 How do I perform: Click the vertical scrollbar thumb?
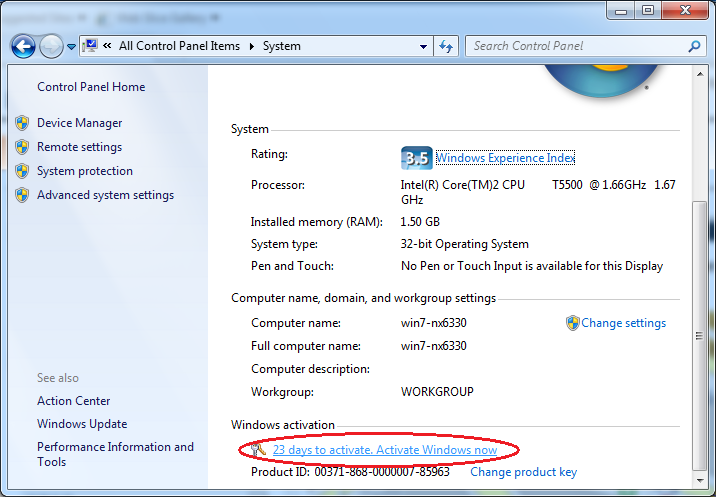point(699,336)
